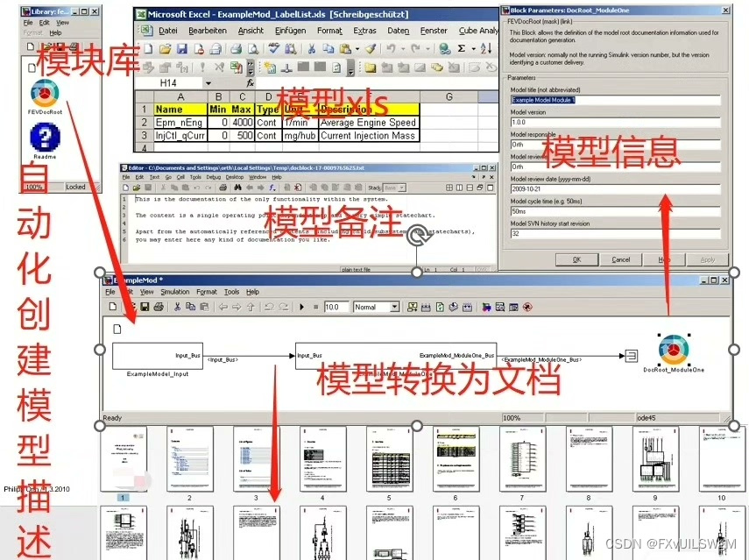Select cell Current Injection Mass in Excel
Viewport: 749px width, 560px height.
(x=369, y=136)
